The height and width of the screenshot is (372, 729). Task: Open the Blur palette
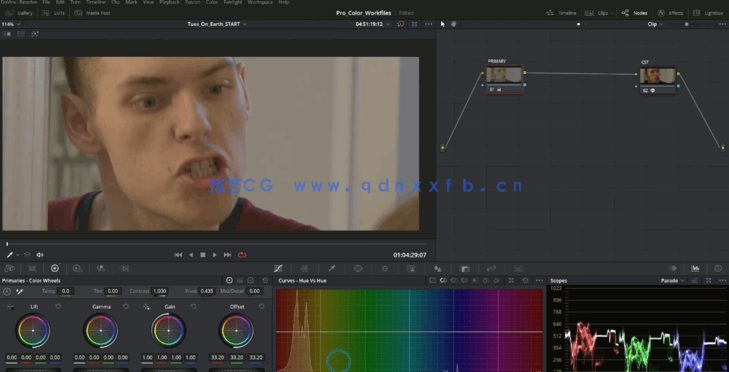438,268
